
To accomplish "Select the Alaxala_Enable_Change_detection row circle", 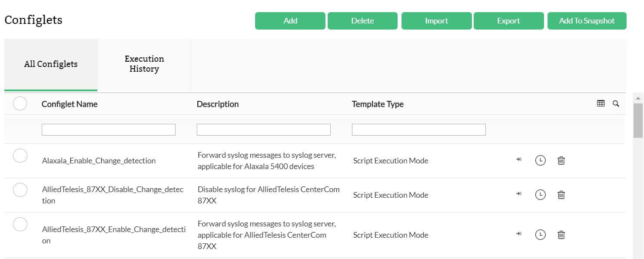I will click(x=20, y=155).
